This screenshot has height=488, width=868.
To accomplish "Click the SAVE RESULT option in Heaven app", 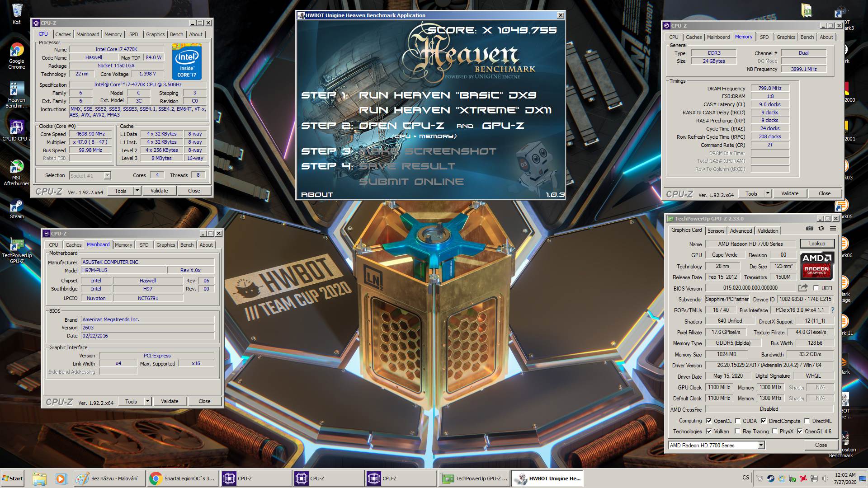I will 407,166.
